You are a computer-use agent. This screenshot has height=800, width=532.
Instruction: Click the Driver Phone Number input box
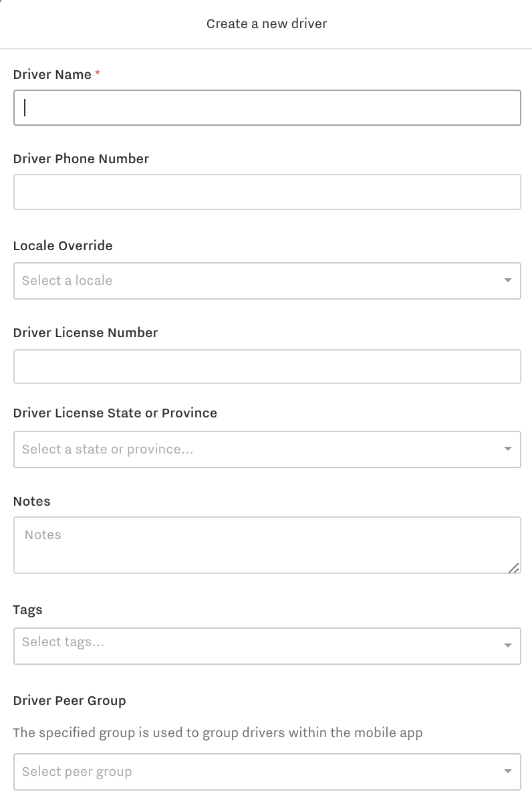click(267, 191)
